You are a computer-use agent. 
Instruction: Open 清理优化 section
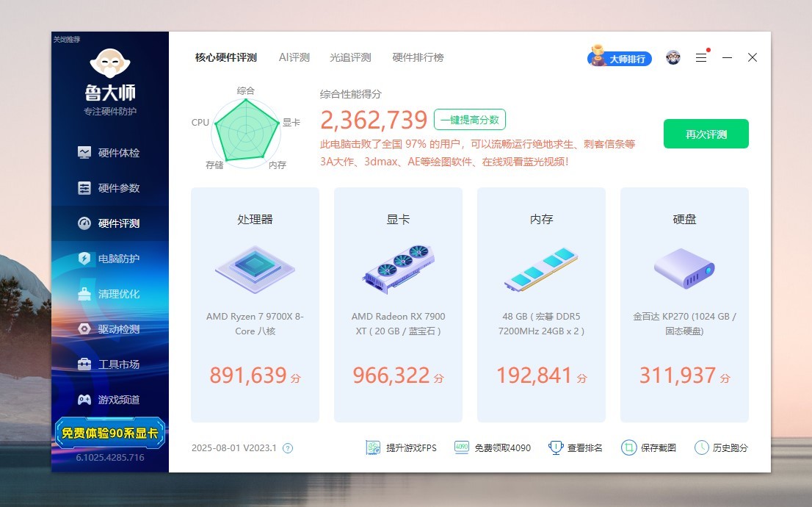tap(110, 294)
